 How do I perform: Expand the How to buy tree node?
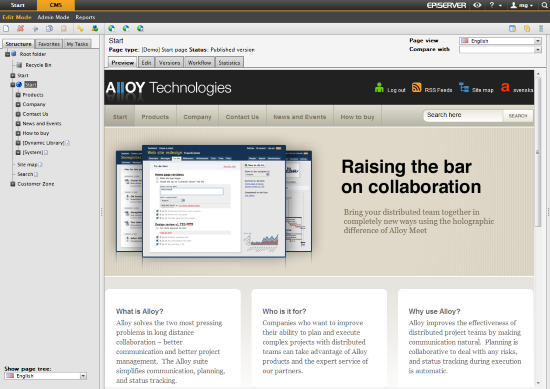pyautogui.click(x=18, y=133)
